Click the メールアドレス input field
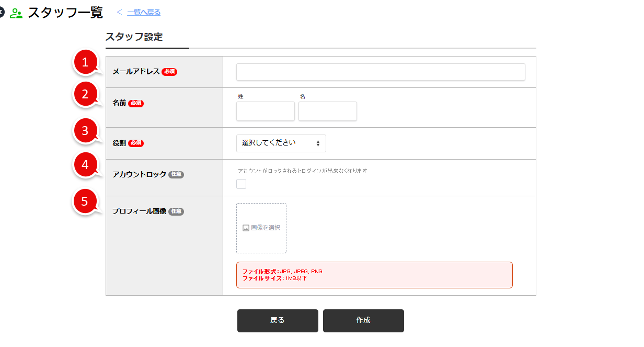Viewport: 644px width, 347px height. 381,72
